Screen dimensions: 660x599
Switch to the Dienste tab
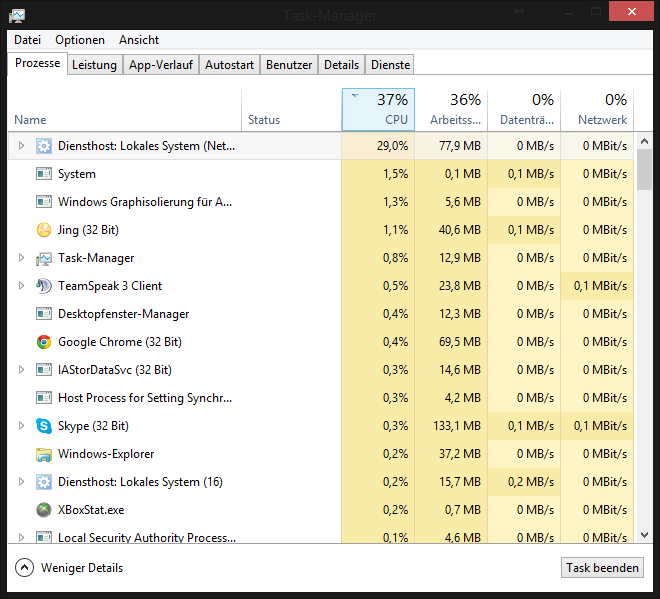click(390, 65)
